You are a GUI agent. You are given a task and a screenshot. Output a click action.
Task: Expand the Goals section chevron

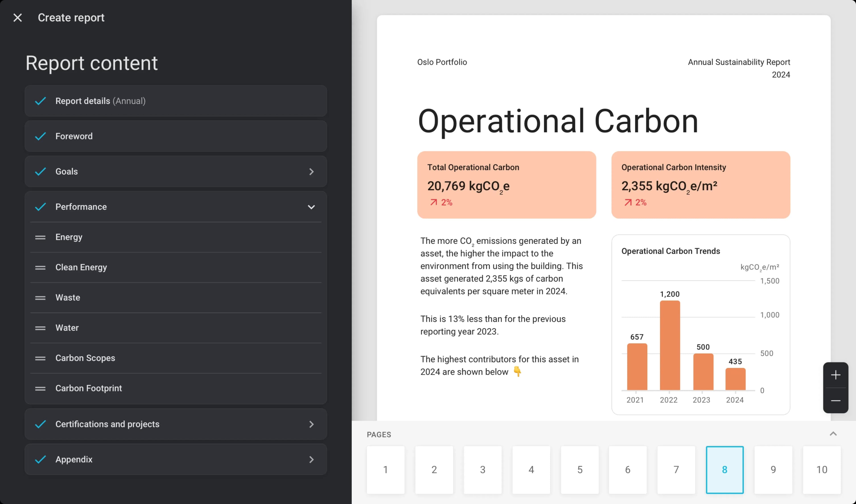[311, 172]
